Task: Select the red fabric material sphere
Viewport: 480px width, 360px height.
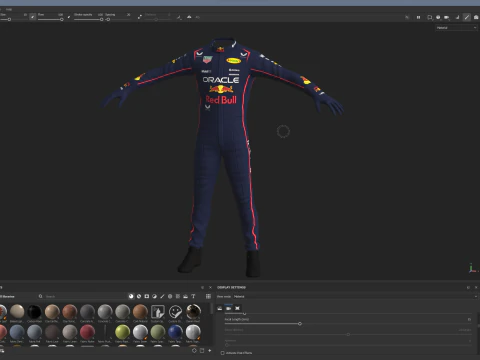Action: [87, 332]
